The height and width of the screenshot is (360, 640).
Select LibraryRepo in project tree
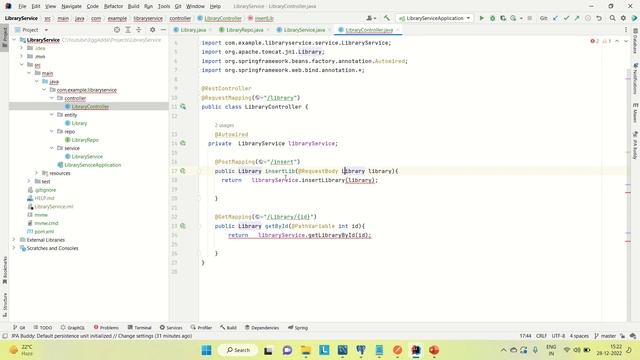[x=85, y=140]
